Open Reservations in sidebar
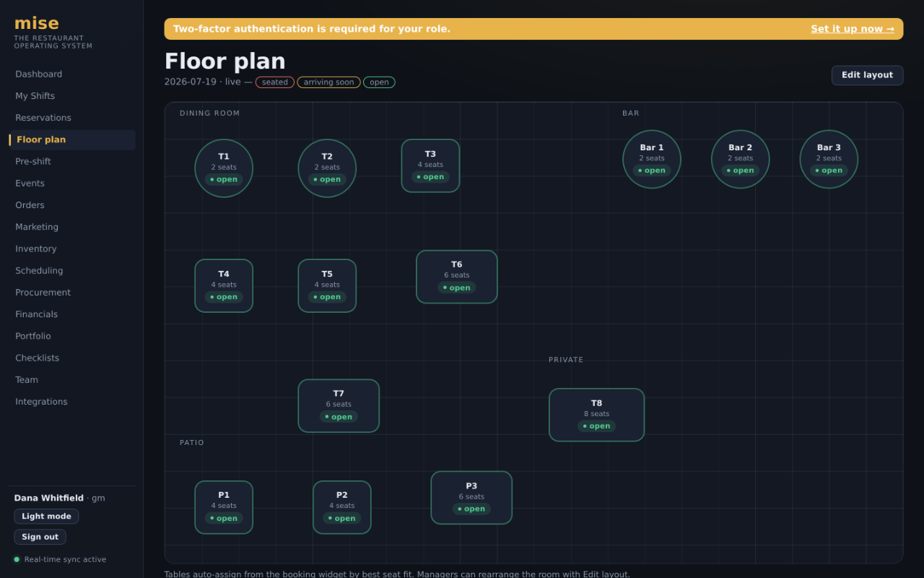Image resolution: width=924 pixels, height=578 pixels. pos(72,118)
